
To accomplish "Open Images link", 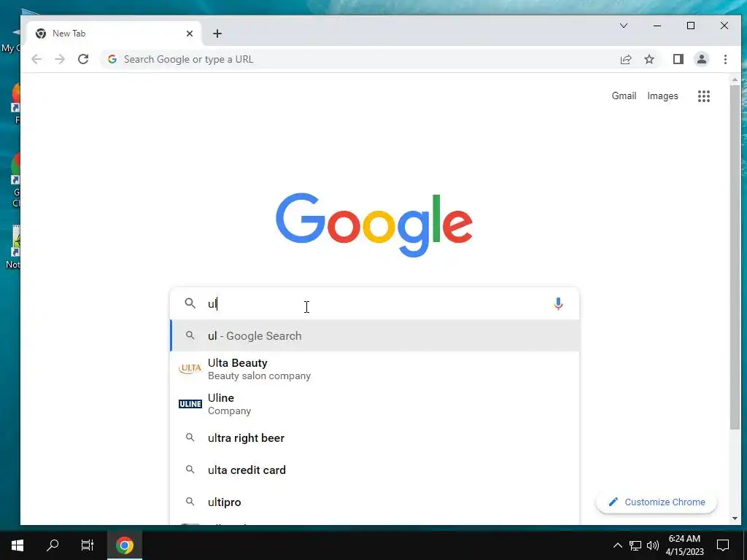I will pos(662,96).
